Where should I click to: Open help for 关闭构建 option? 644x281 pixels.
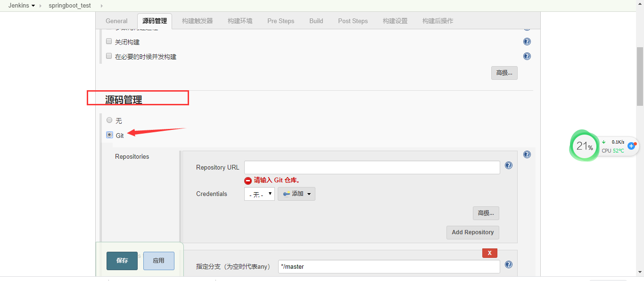527,42
